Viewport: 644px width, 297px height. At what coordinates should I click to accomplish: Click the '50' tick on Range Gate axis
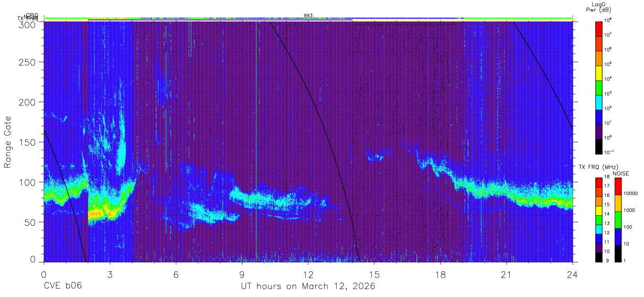pos(30,222)
